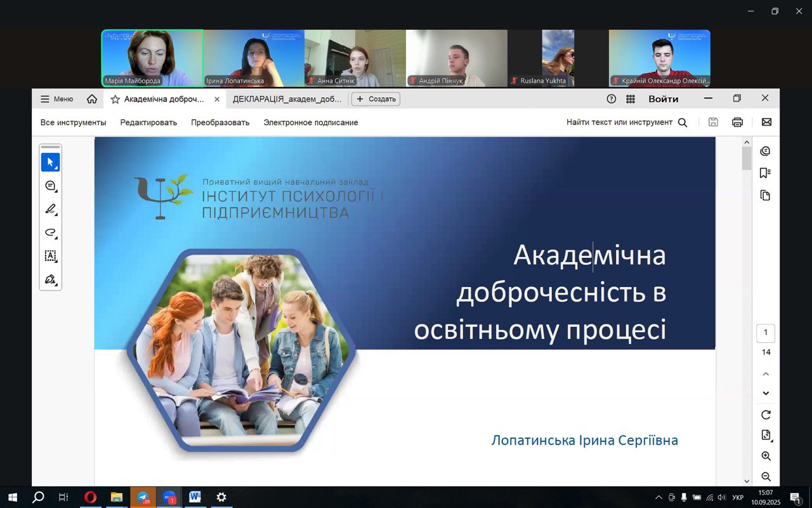The width and height of the screenshot is (812, 508).
Task: Click the add comment tool
Action: (x=50, y=186)
